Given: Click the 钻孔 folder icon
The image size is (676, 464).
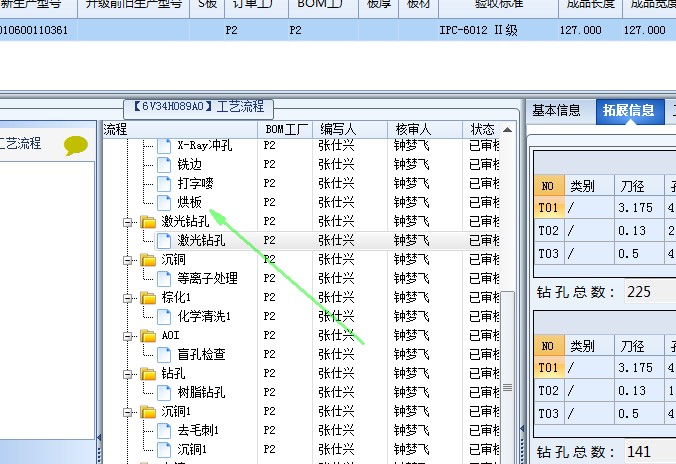Looking at the screenshot, I should tap(148, 373).
